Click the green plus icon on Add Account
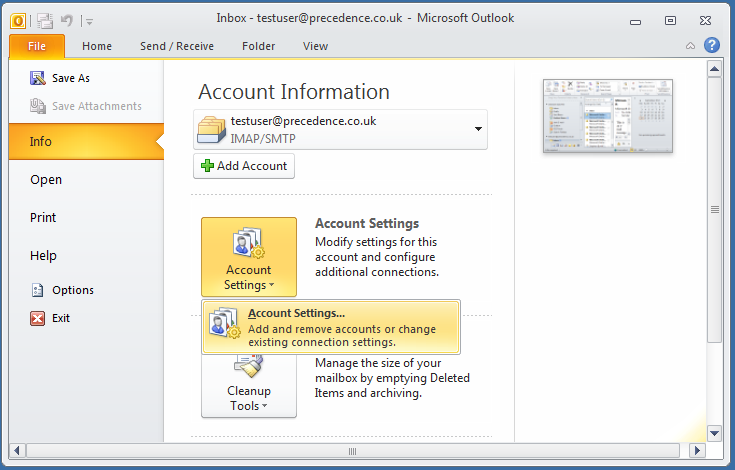 coord(207,166)
